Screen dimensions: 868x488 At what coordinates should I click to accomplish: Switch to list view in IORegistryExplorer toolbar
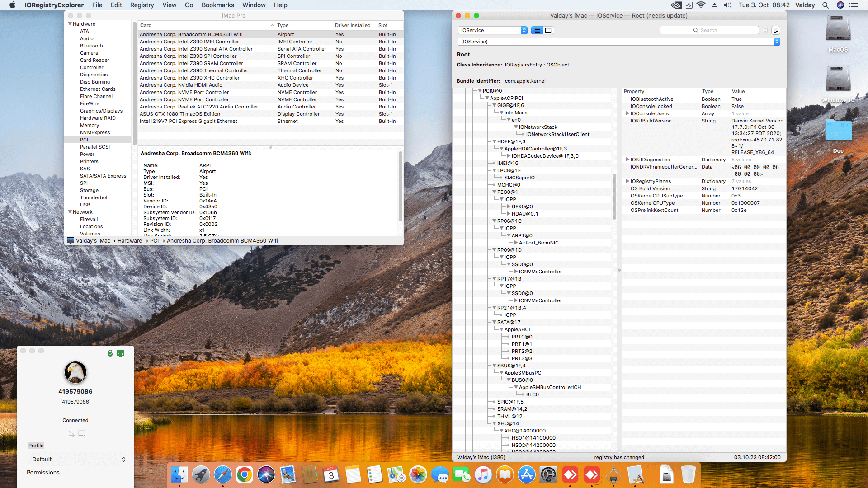click(537, 30)
